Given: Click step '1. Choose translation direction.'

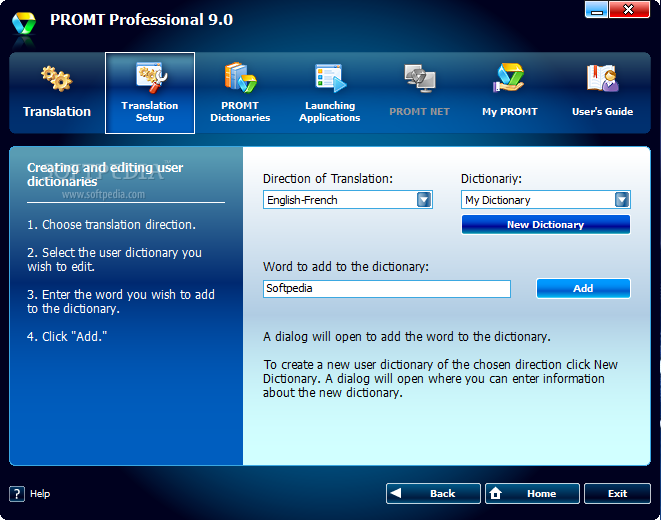Looking at the screenshot, I should (x=111, y=225).
